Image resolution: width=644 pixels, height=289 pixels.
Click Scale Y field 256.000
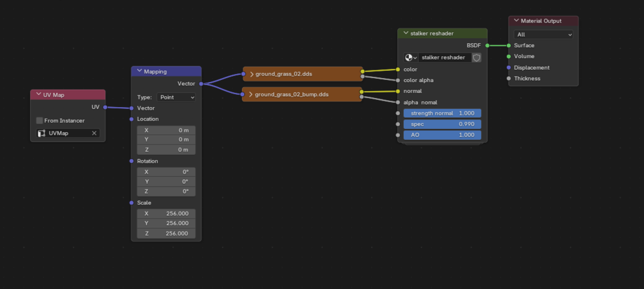pos(166,223)
